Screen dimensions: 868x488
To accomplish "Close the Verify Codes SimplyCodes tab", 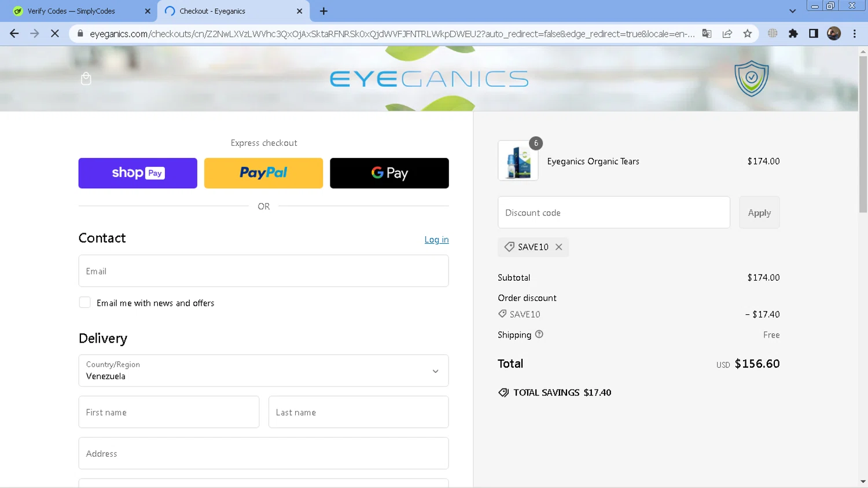I will (148, 11).
